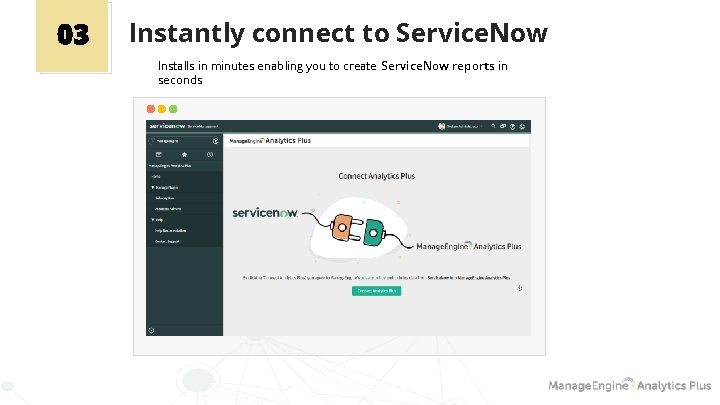This screenshot has height=405, width=720.
Task: Click the red window close dot
Action: (x=151, y=109)
